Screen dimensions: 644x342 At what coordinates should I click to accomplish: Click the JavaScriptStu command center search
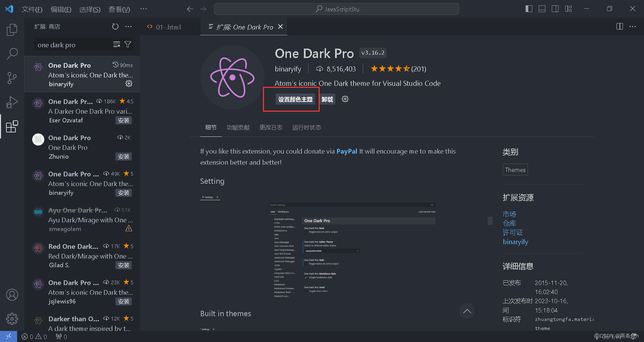click(x=336, y=9)
